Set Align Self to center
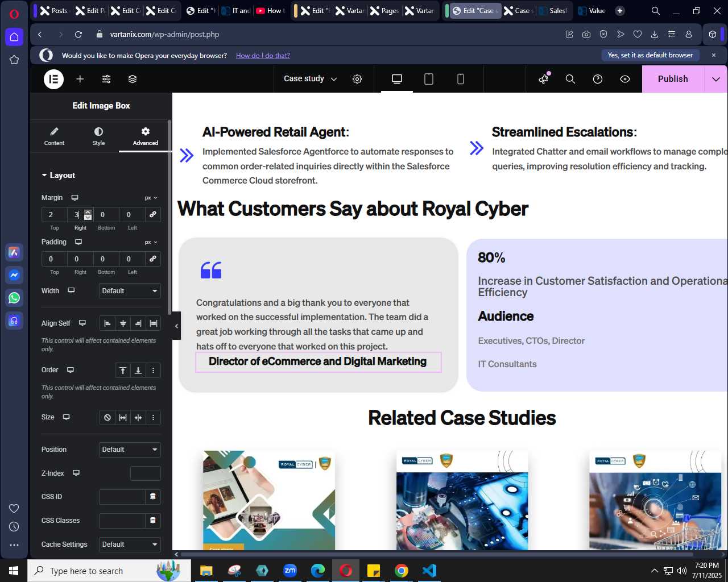 pyautogui.click(x=123, y=323)
